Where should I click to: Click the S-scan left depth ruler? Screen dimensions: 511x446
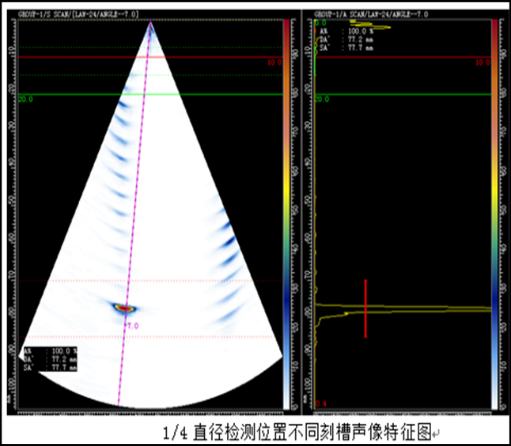tap(13, 214)
